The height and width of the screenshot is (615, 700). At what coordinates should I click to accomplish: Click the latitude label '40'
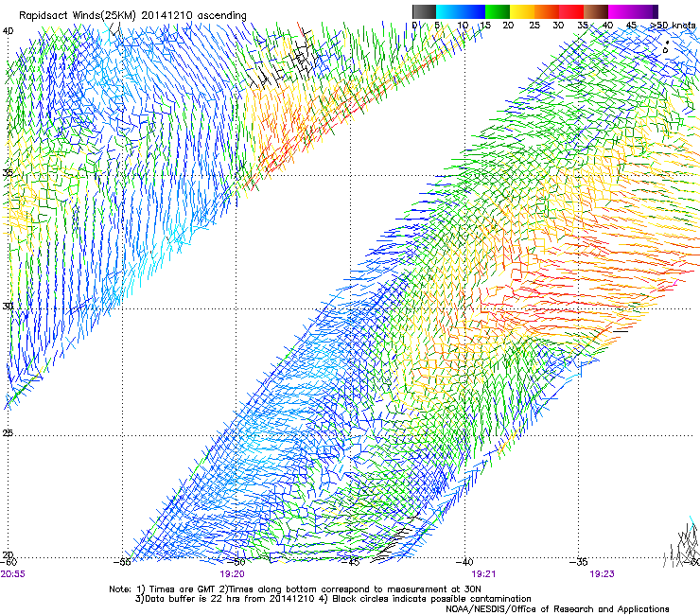pos(9,31)
